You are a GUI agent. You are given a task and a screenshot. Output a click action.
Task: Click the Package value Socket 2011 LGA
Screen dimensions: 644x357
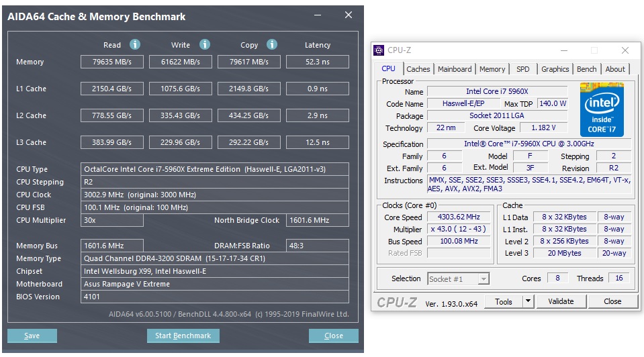coord(498,115)
